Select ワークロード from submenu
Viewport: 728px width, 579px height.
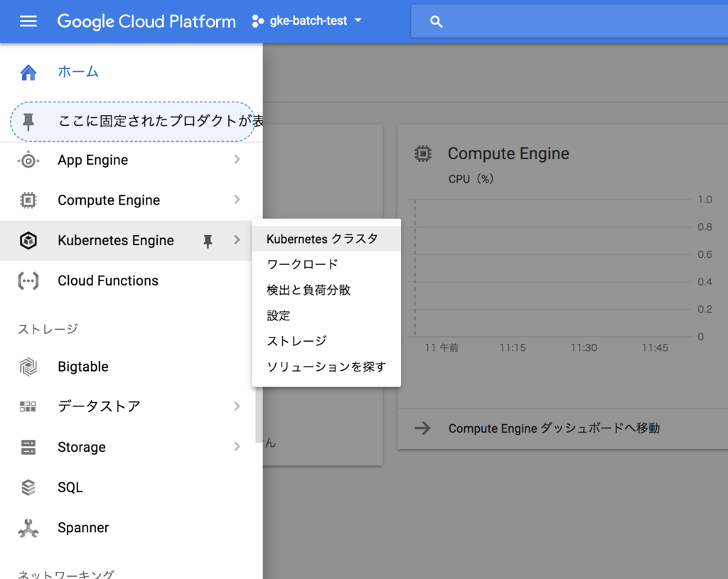(x=326, y=264)
